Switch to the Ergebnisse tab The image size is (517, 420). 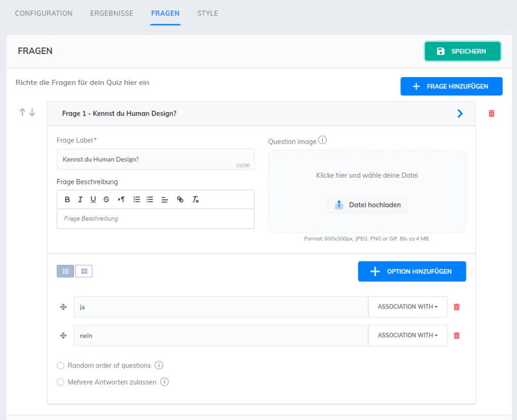click(112, 13)
